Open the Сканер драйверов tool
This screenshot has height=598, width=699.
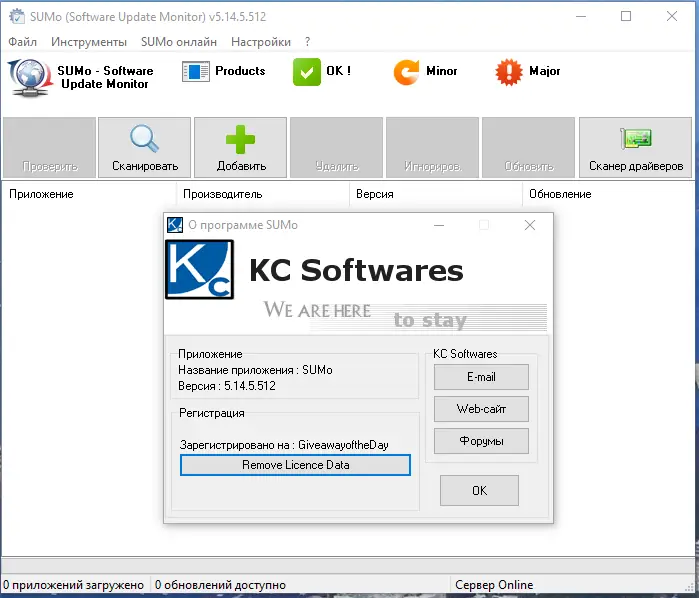click(x=635, y=148)
